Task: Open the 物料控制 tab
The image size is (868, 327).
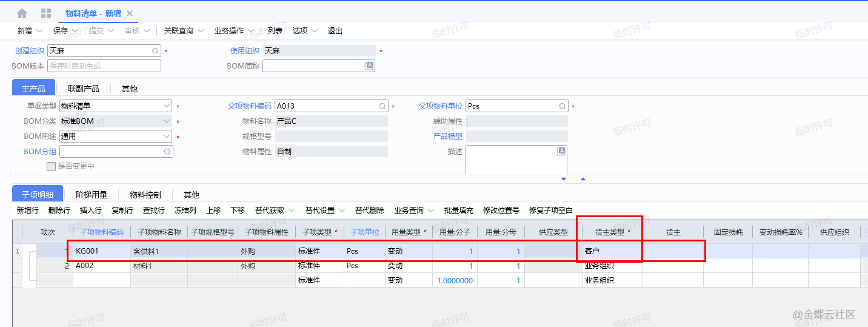Action: [x=145, y=195]
